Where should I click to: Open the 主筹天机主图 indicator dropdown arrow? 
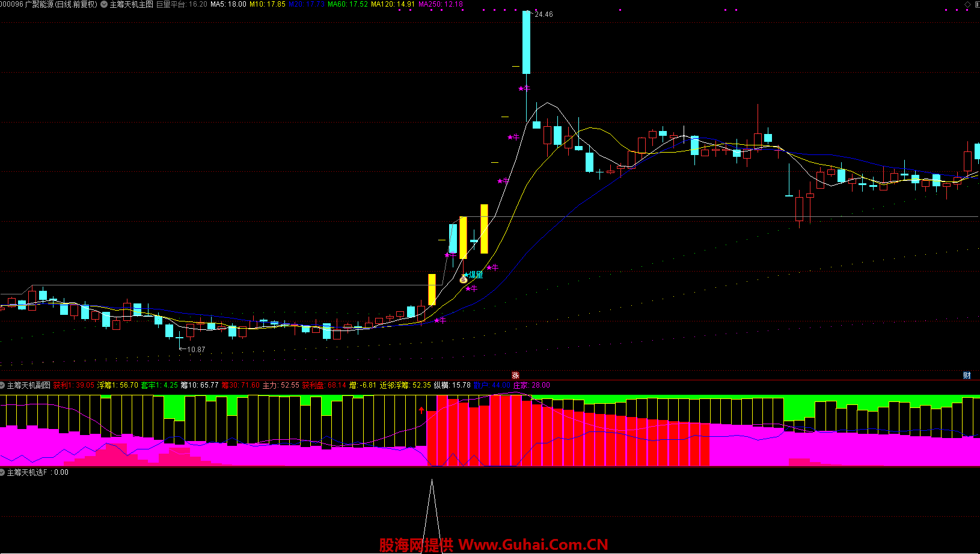coord(104,4)
